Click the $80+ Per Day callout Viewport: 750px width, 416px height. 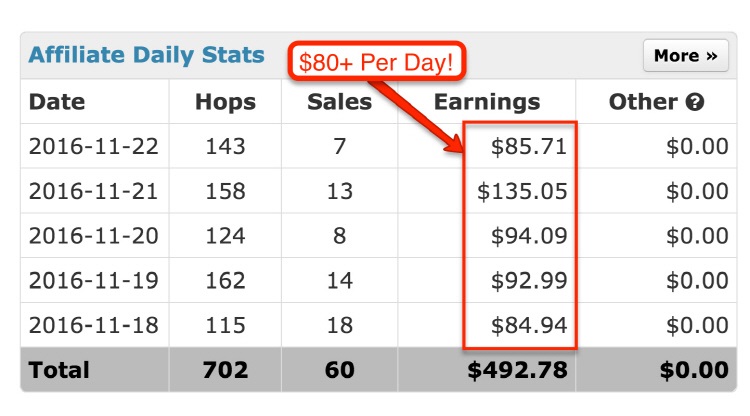pos(376,61)
